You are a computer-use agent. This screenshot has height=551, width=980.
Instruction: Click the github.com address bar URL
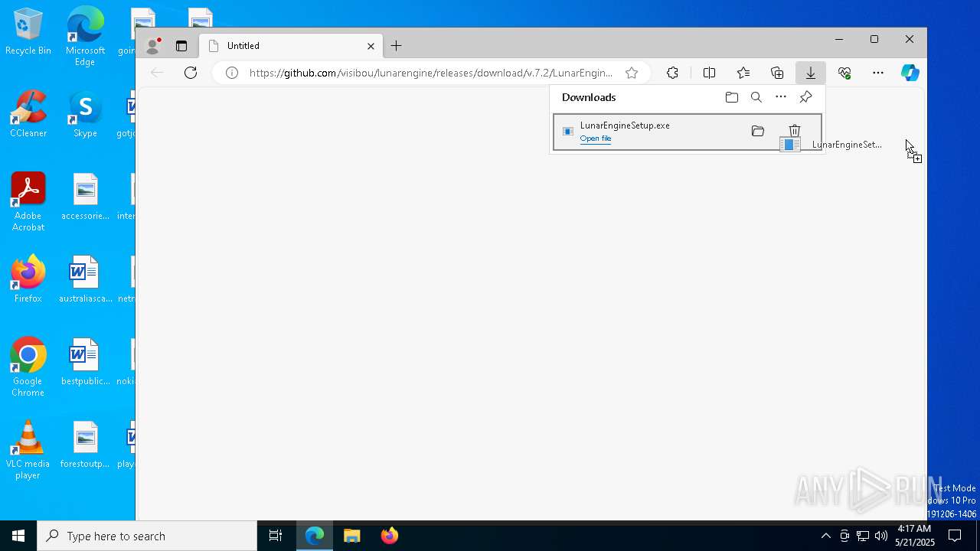431,73
